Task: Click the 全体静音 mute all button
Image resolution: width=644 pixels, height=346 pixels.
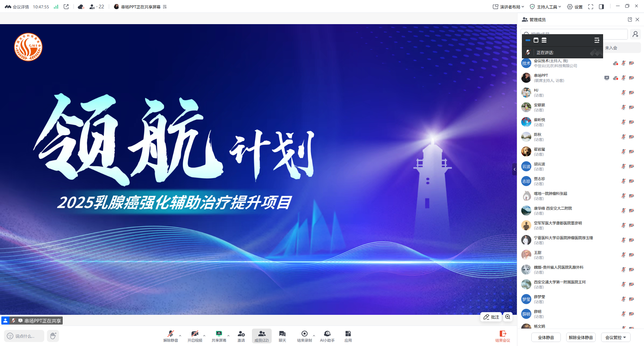Action: pos(546,337)
